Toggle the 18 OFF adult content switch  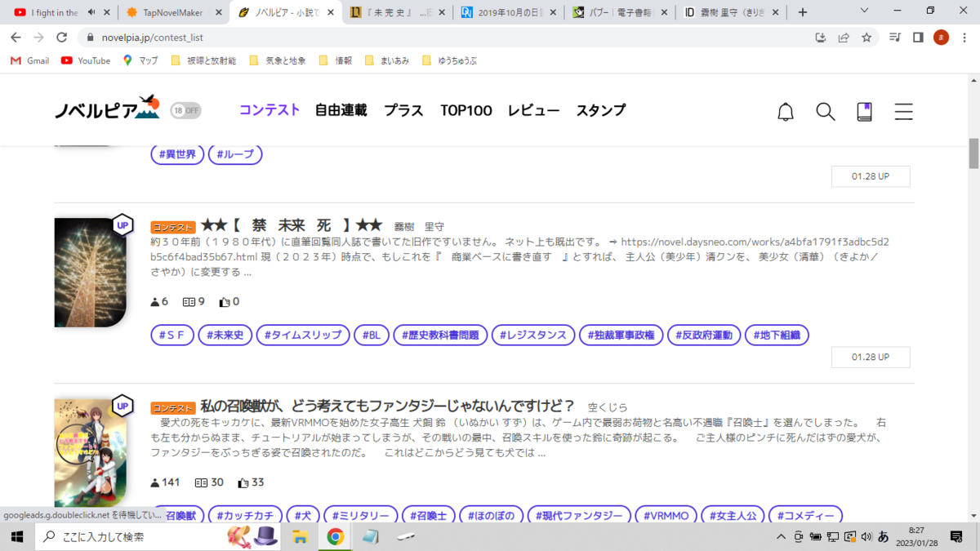(185, 110)
